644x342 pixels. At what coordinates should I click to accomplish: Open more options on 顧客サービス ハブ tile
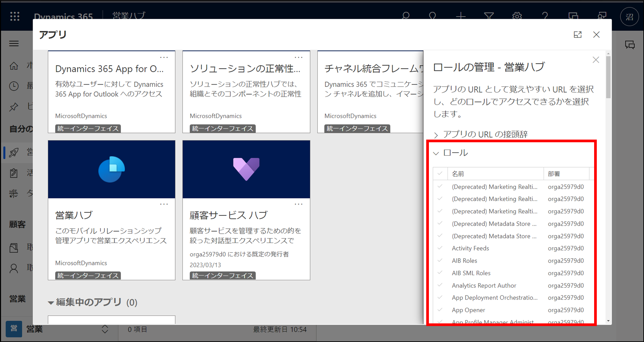(x=299, y=204)
